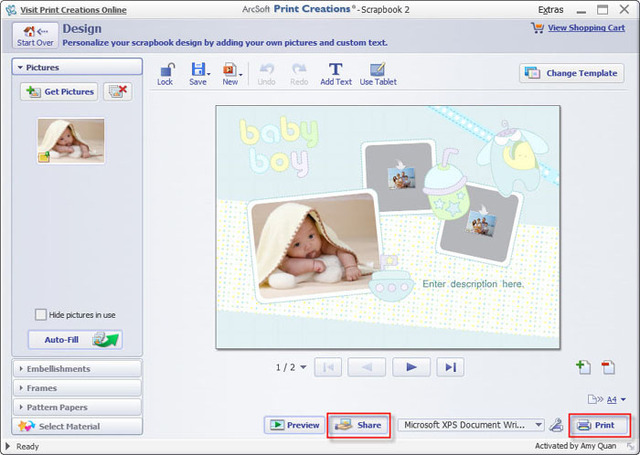Click the shopping cart icon

(x=537, y=27)
